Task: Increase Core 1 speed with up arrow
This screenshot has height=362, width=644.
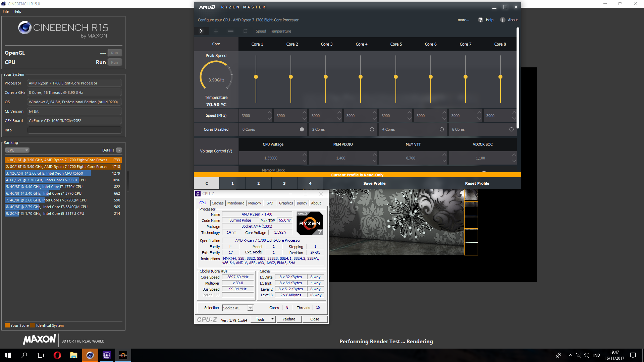Action: click(270, 112)
